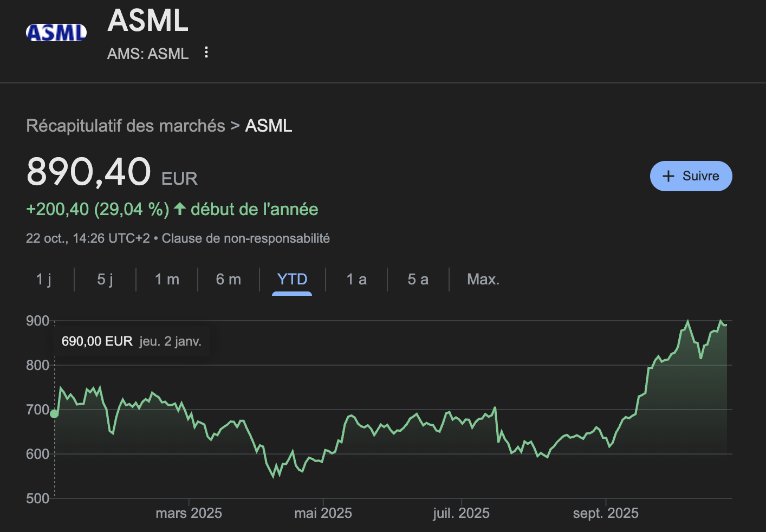Click the 900 y-axis label

(x=38, y=321)
